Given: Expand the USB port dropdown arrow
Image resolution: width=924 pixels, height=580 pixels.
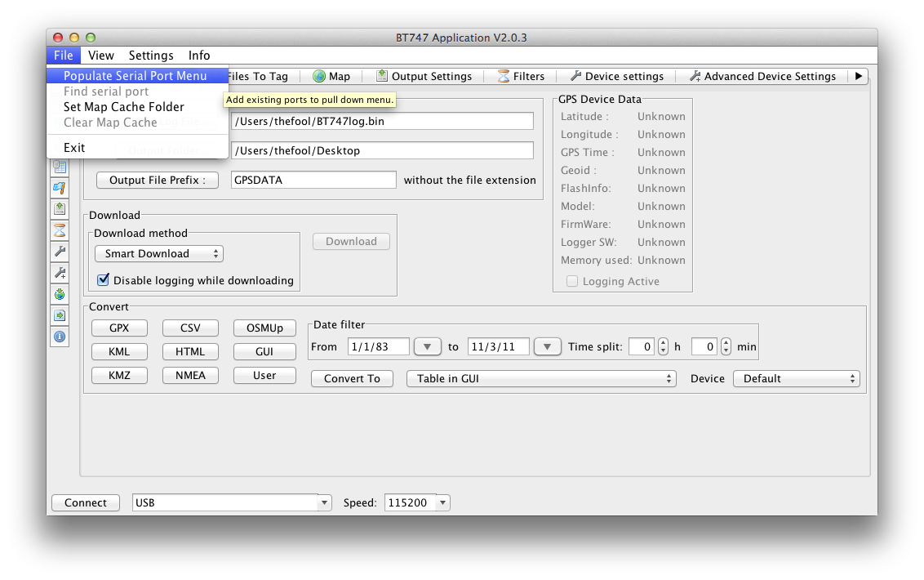Looking at the screenshot, I should [x=324, y=502].
